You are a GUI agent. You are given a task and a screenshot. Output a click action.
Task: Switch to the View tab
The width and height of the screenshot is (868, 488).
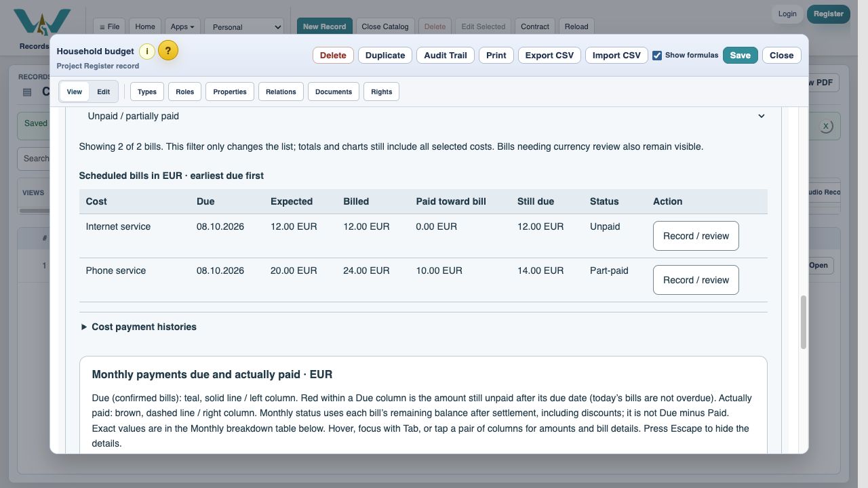75,91
